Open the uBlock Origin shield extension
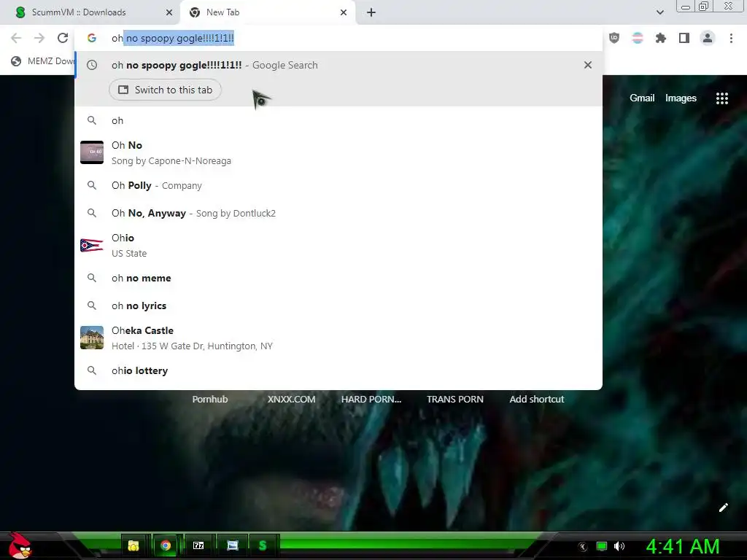The height and width of the screenshot is (560, 747). click(614, 38)
